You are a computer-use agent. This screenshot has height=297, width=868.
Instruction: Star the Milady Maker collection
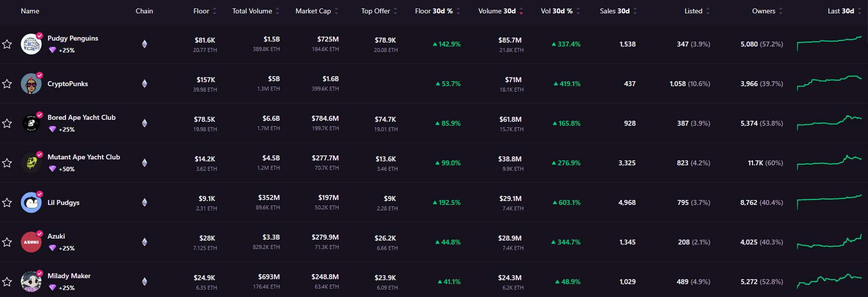7,282
